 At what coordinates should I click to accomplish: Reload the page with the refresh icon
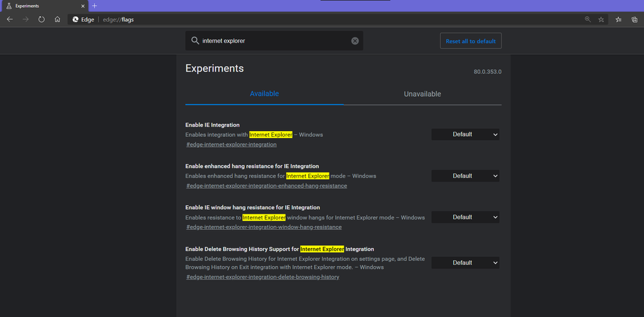pos(41,19)
